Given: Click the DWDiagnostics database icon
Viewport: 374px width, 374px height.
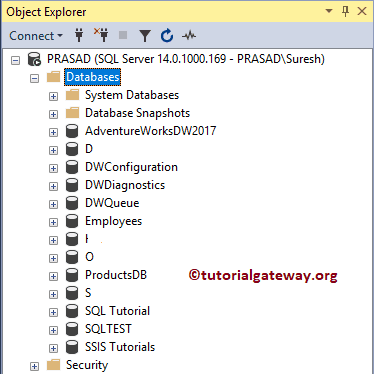Looking at the screenshot, I should click(x=72, y=185).
